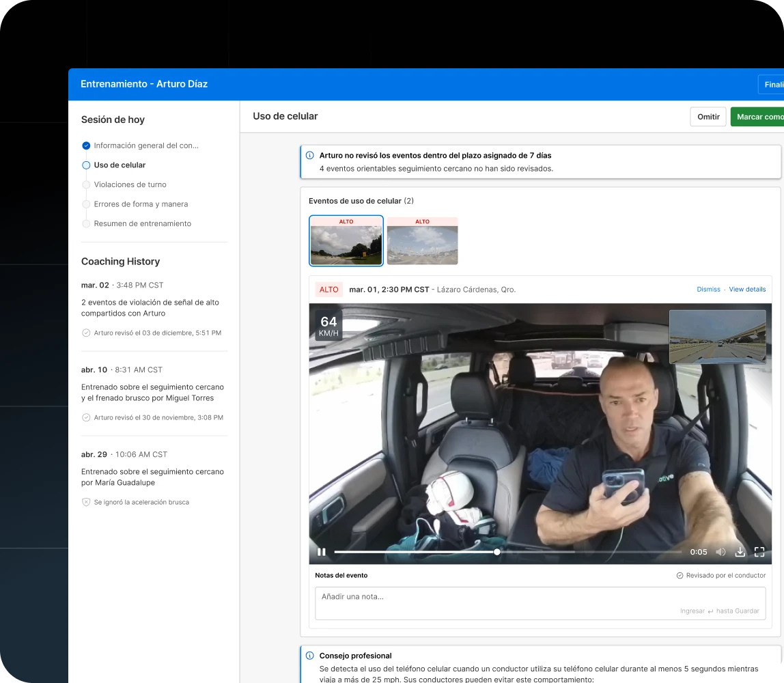This screenshot has width=784, height=683.
Task: Pause the dashcam video playback
Action: (321, 552)
